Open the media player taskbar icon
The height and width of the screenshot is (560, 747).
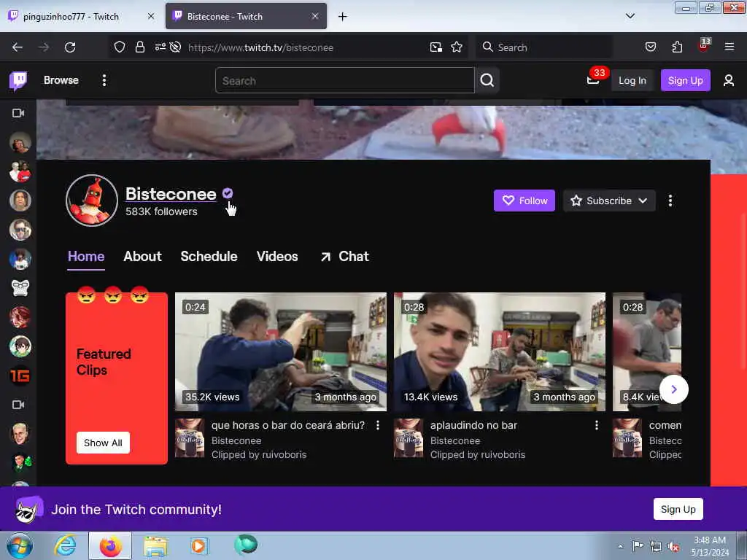pos(199,545)
